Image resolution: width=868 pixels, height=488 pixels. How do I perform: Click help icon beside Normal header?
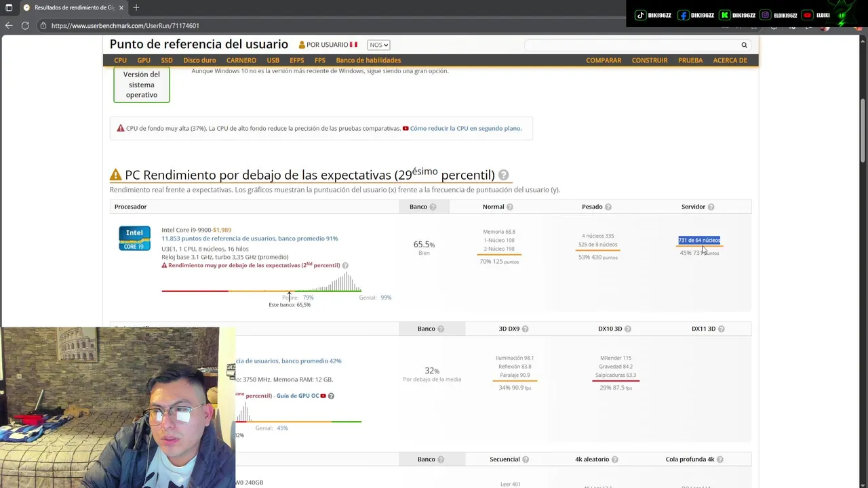pyautogui.click(x=509, y=207)
